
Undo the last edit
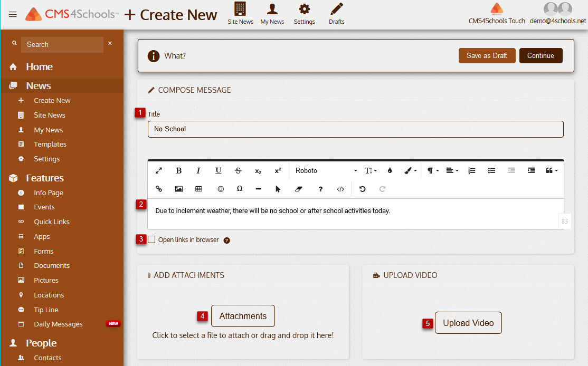(362, 189)
